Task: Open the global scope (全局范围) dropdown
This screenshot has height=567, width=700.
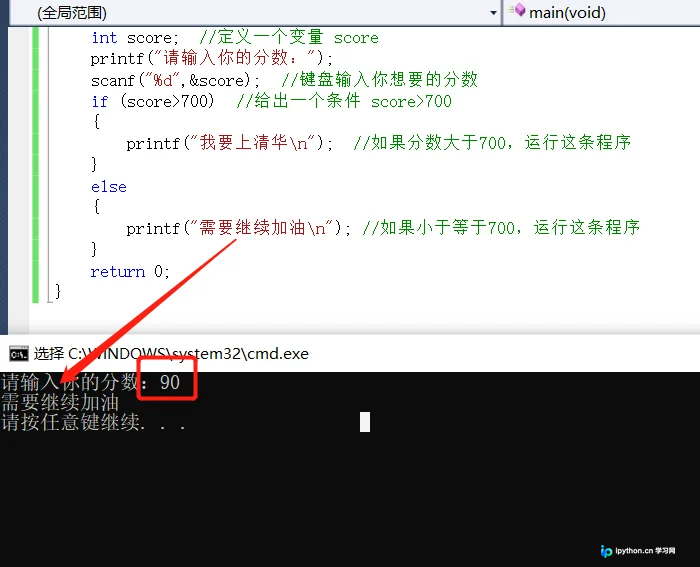Action: (x=256, y=13)
